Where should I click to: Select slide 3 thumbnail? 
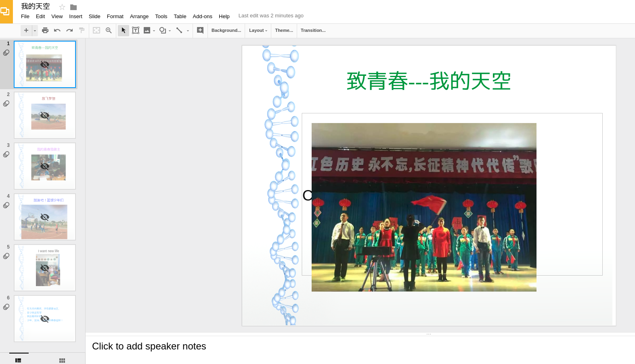45,166
